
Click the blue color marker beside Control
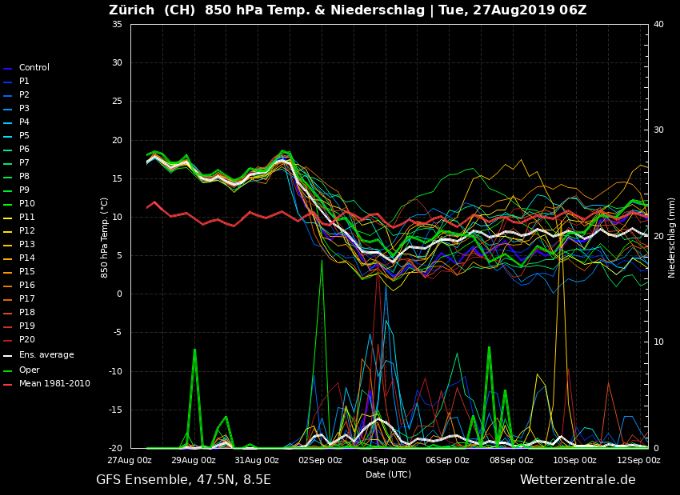coord(8,69)
